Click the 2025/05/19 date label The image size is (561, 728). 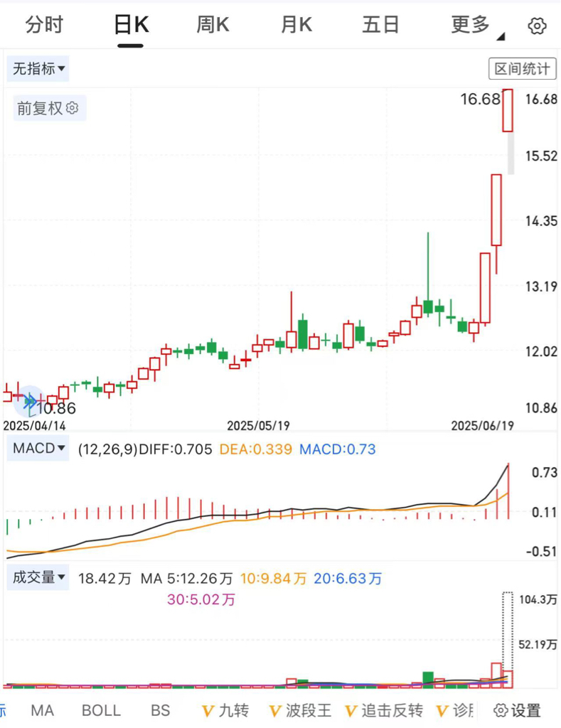tap(258, 425)
